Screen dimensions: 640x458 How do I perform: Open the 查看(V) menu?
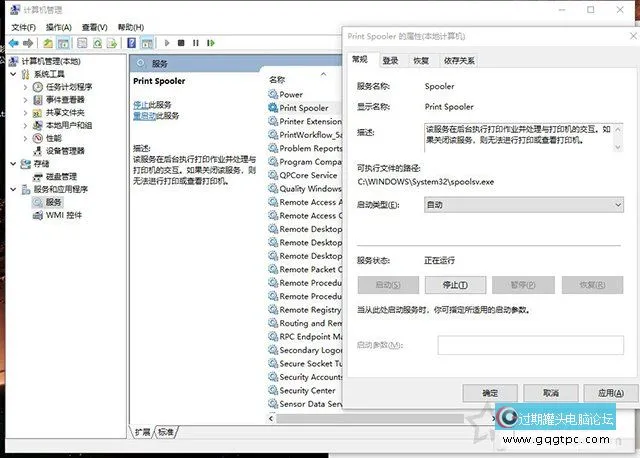tap(94, 27)
